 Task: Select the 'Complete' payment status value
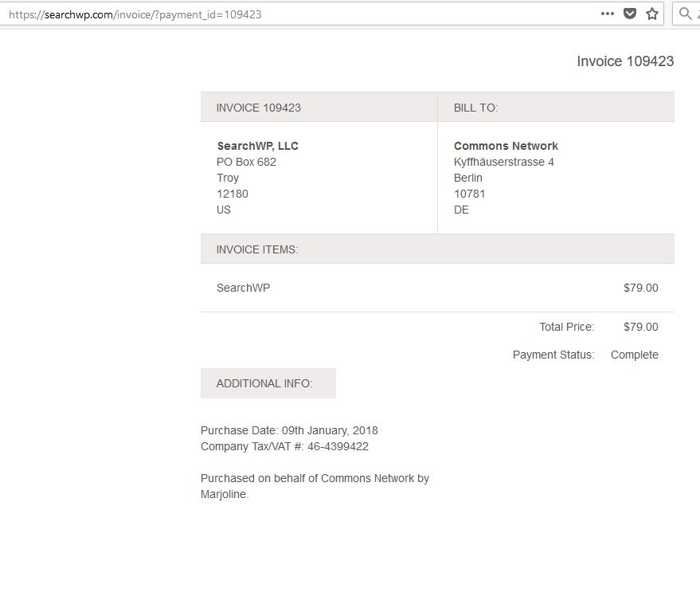tap(635, 355)
